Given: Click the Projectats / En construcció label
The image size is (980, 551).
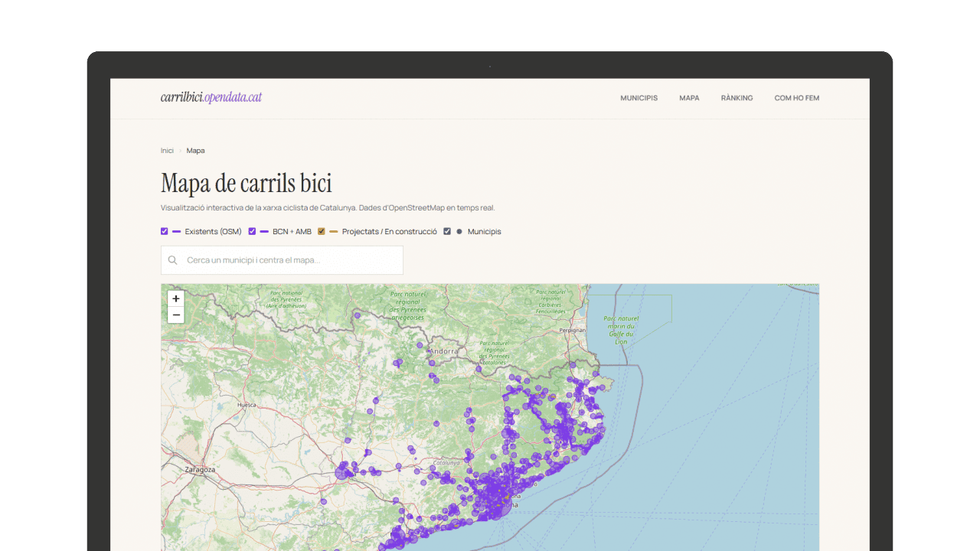Looking at the screenshot, I should 390,231.
